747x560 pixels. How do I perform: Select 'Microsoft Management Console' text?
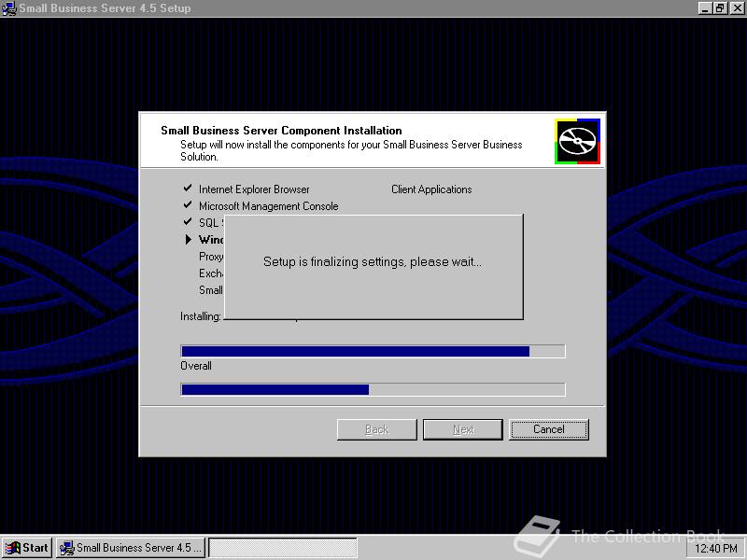pyautogui.click(x=269, y=206)
